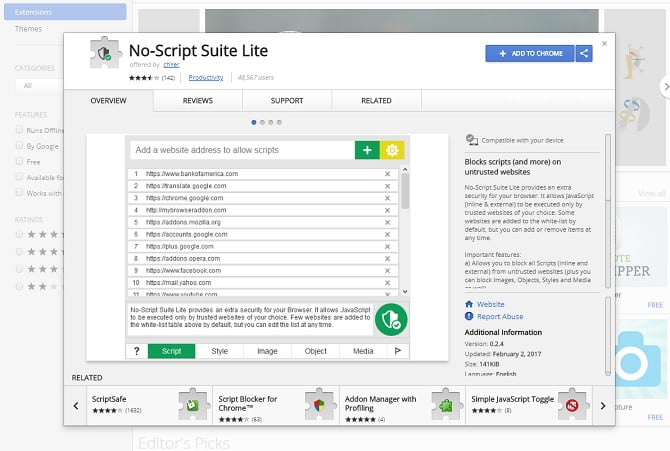Screen dimensions: 670x451
Task: Click the flag icon next to Media
Action: point(398,351)
